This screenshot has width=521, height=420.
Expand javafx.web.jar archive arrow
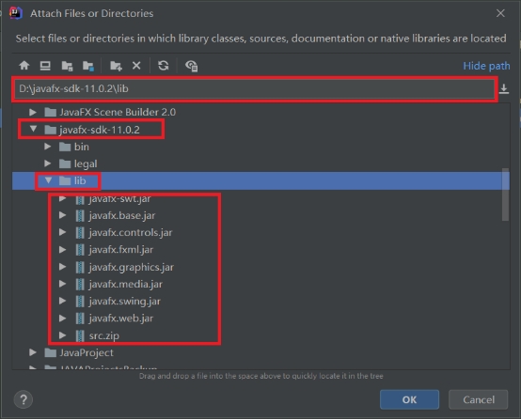62,319
